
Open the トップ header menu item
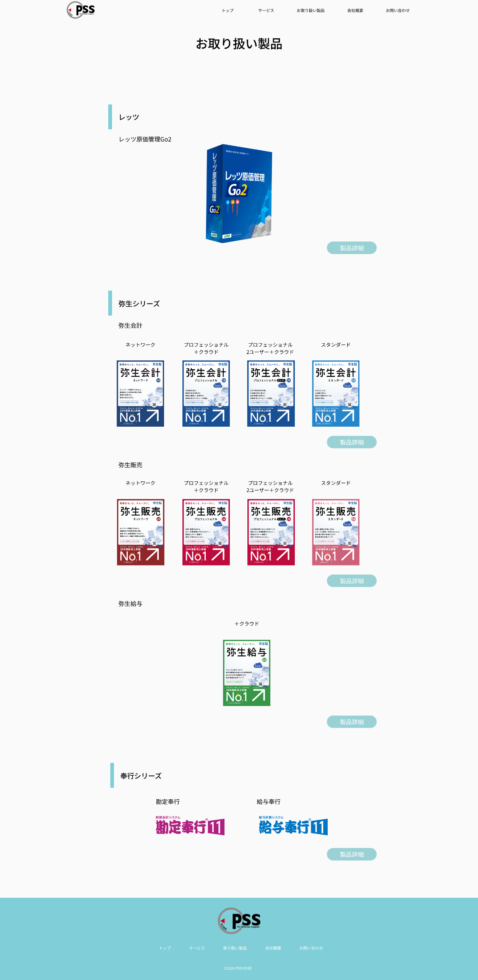pyautogui.click(x=228, y=11)
